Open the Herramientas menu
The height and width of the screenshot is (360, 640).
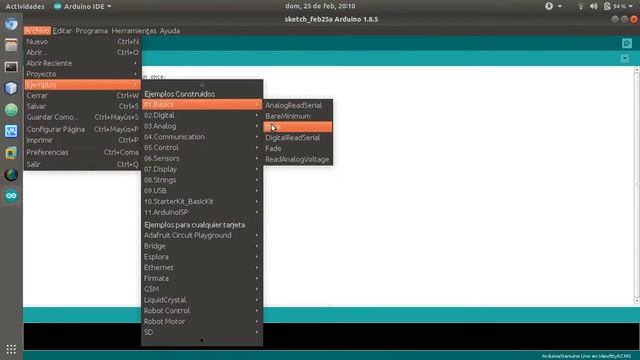(134, 31)
